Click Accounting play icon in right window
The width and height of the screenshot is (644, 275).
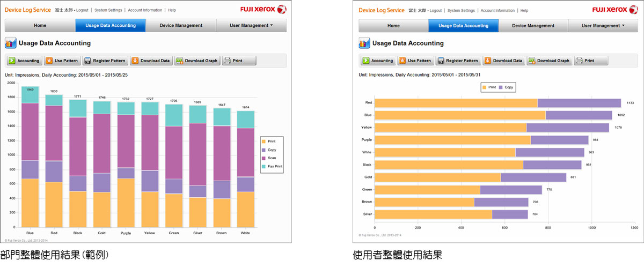pos(365,61)
